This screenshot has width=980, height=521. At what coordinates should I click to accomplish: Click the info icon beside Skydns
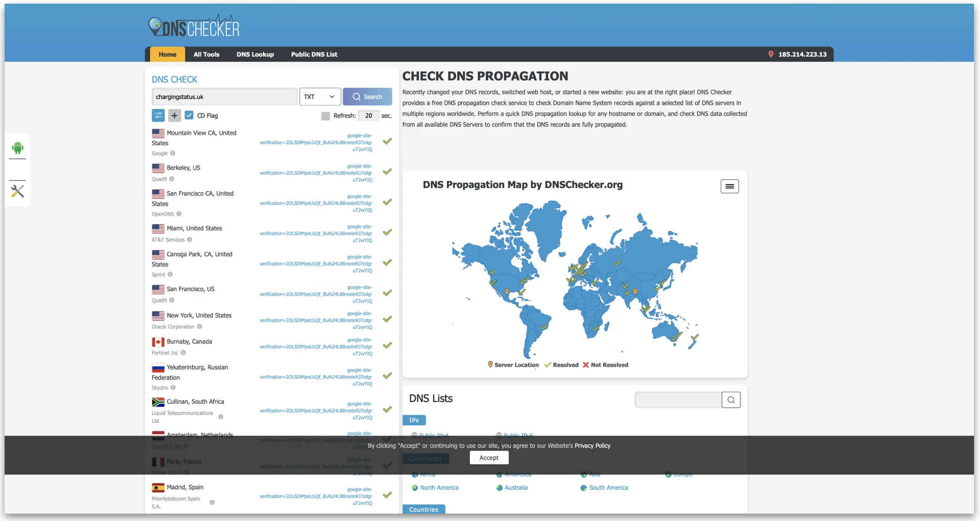point(173,388)
